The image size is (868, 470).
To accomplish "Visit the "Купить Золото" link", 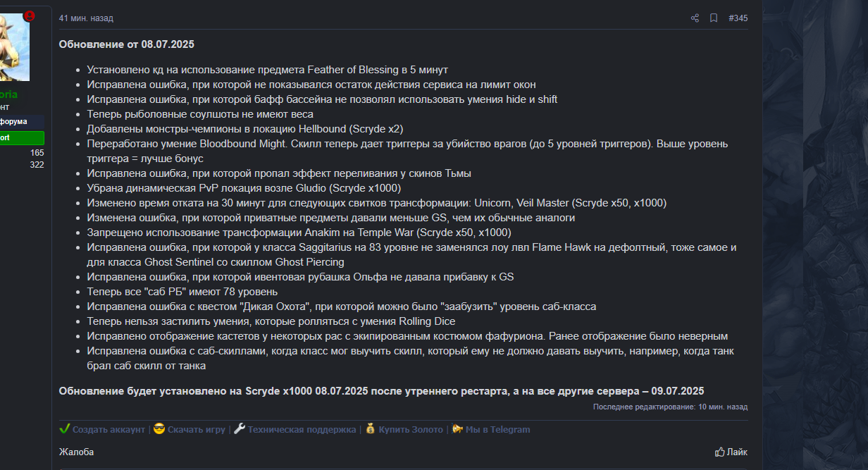I will point(411,429).
